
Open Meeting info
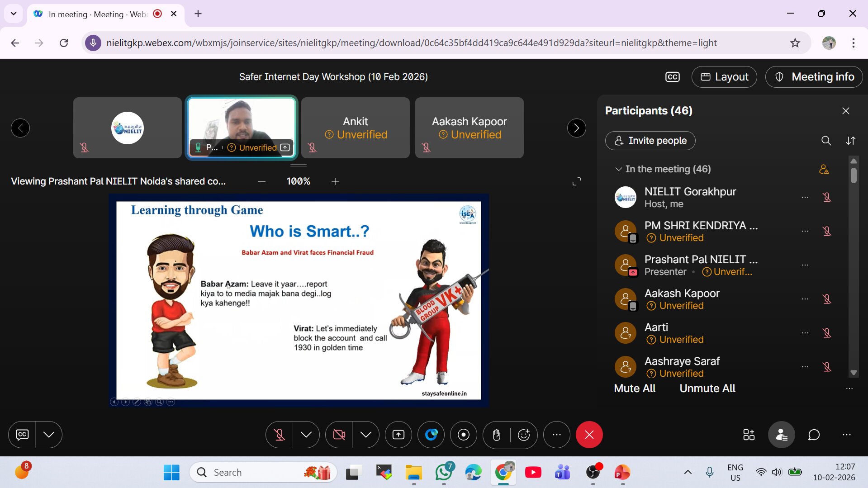point(814,77)
